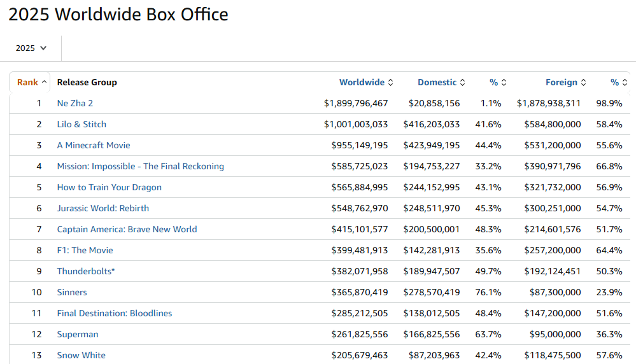Open the Superman release page

pos(78,334)
